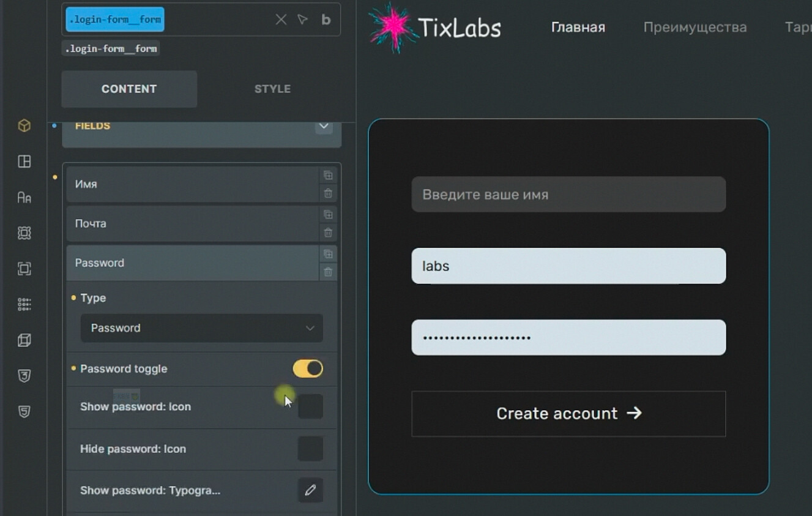Edit Show password typography with pencil icon

[x=310, y=490]
